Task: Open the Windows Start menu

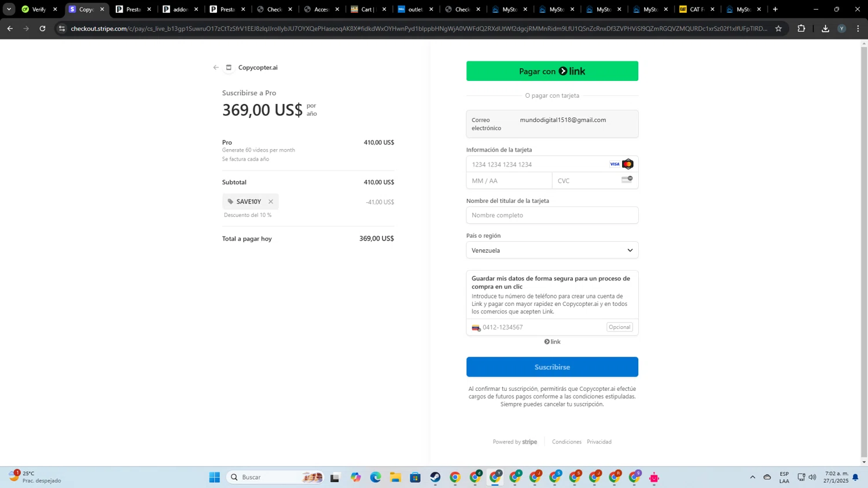Action: click(x=215, y=477)
